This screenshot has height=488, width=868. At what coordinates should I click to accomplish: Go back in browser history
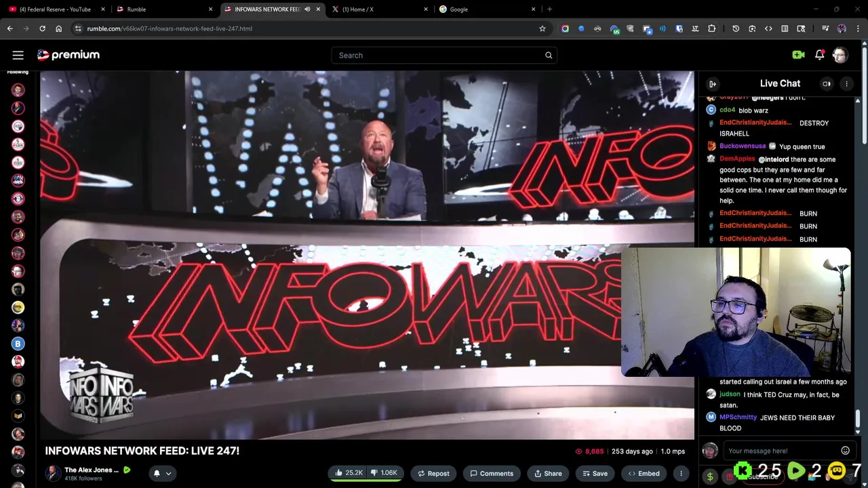[9, 28]
